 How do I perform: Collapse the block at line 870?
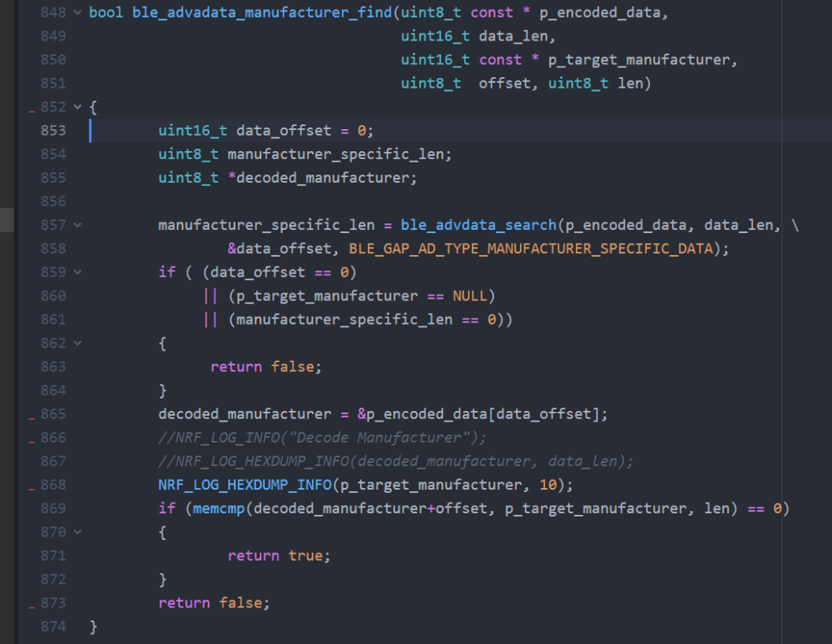coord(78,532)
